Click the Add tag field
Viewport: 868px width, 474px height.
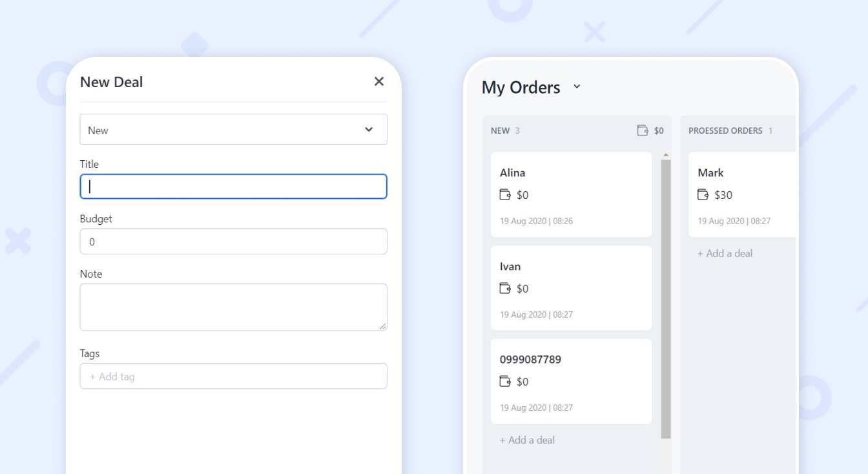233,375
